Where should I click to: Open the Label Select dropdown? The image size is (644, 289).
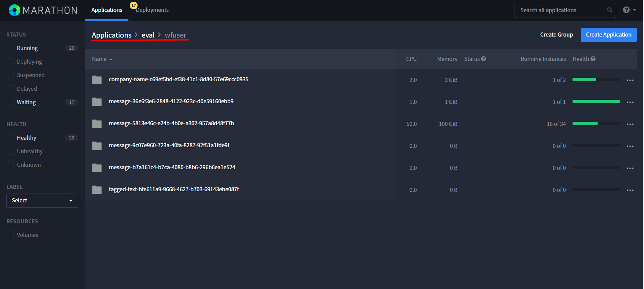(42, 201)
